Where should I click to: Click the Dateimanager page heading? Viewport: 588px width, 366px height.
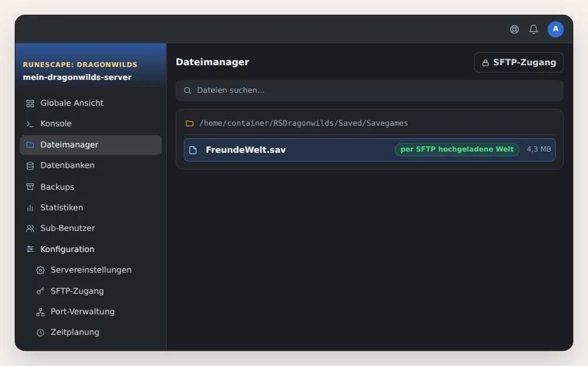tap(213, 62)
